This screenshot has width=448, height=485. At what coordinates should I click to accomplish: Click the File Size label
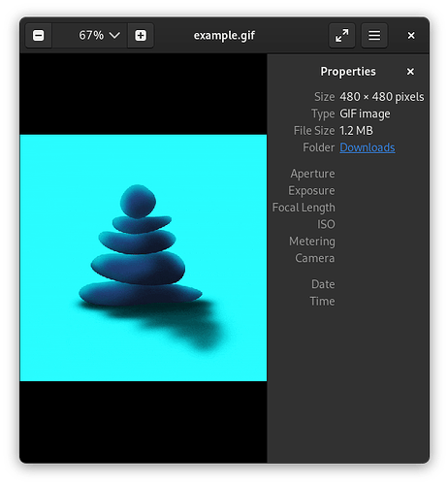(x=314, y=131)
